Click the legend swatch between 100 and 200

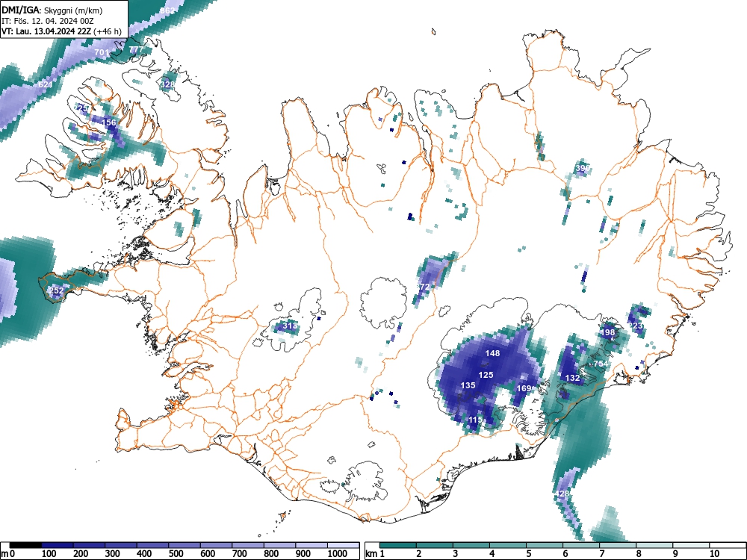58,545
